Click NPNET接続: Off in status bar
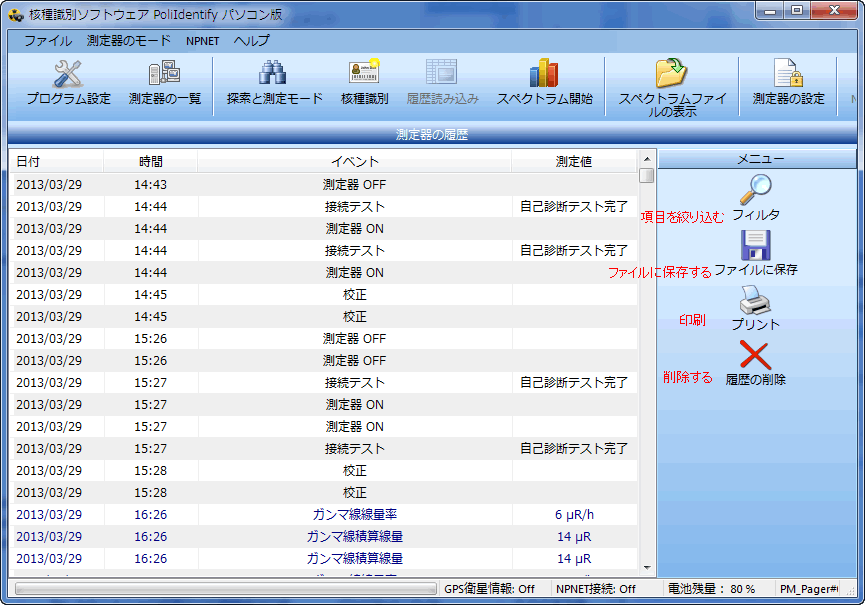The height and width of the screenshot is (605, 865). pyautogui.click(x=596, y=589)
